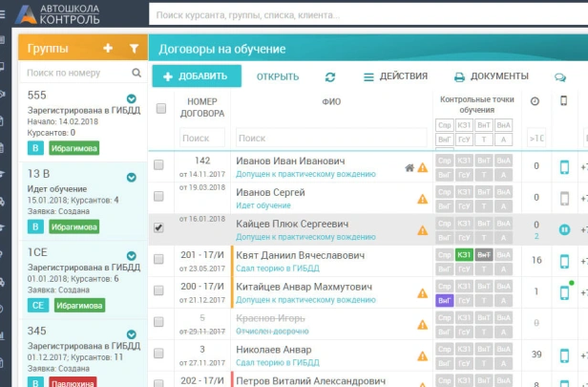Open the ДОКУМЕНТЫ menu

pyautogui.click(x=491, y=76)
